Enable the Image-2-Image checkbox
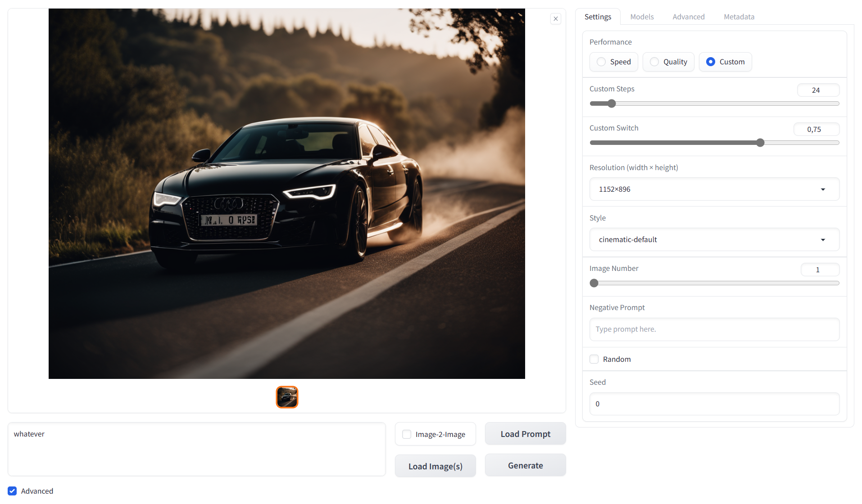 tap(407, 434)
